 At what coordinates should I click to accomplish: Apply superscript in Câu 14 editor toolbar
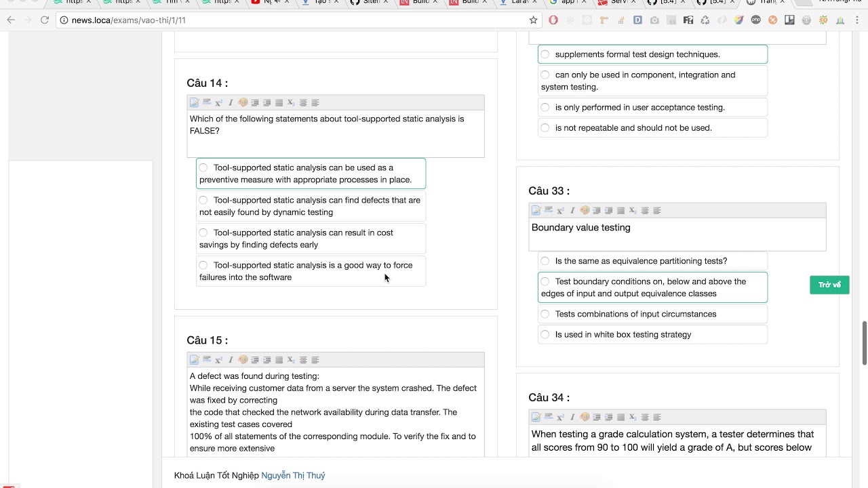click(x=218, y=103)
